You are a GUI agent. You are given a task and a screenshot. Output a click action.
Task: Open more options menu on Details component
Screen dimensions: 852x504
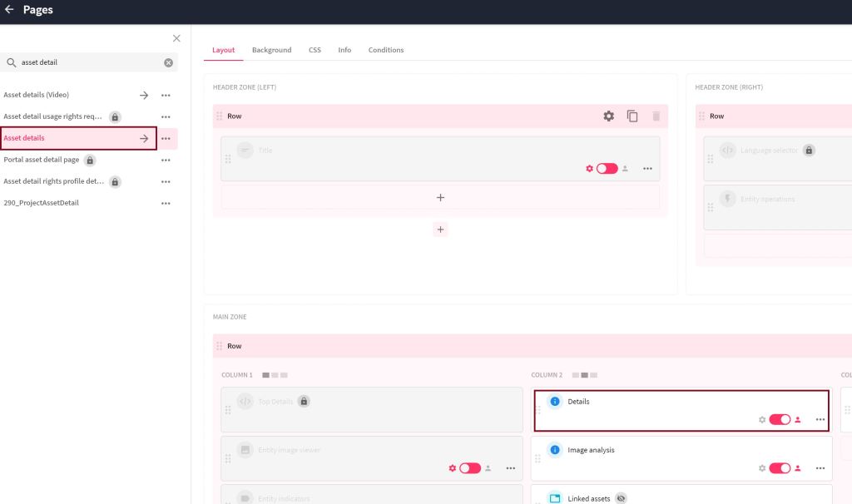820,420
